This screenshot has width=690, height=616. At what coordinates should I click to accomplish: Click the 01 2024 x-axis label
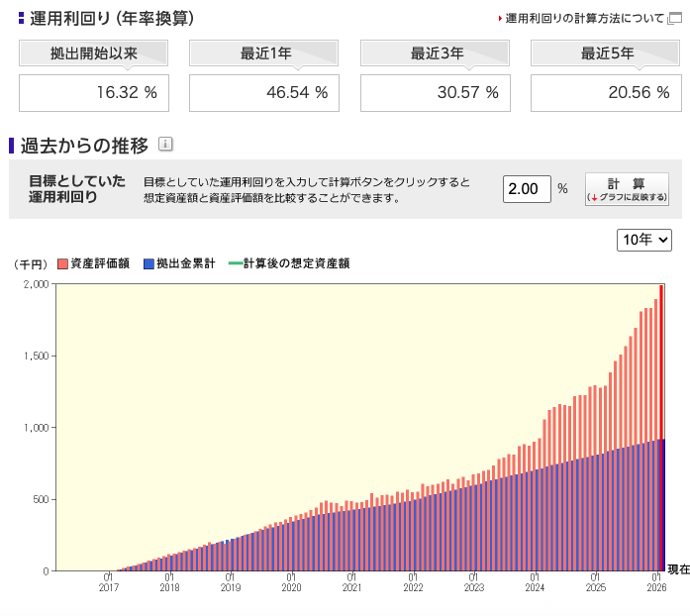(x=535, y=582)
